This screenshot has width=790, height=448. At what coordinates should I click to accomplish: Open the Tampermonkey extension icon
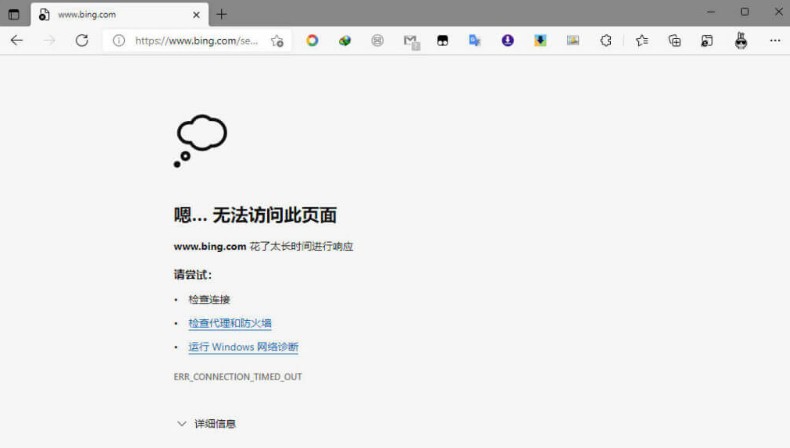[442, 40]
